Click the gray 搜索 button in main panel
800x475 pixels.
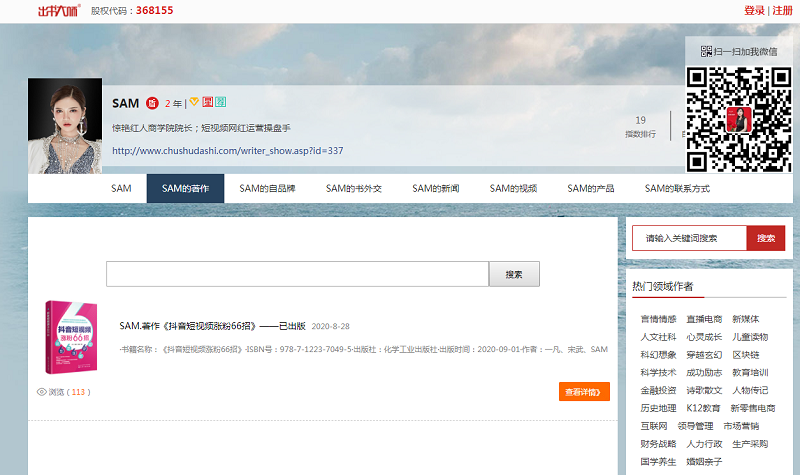[514, 274]
